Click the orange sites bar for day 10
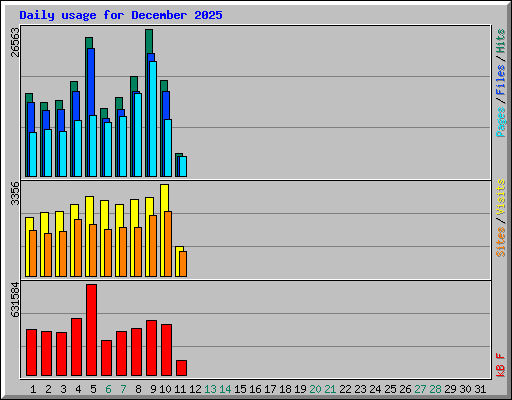The height and width of the screenshot is (400, 512). (x=168, y=244)
